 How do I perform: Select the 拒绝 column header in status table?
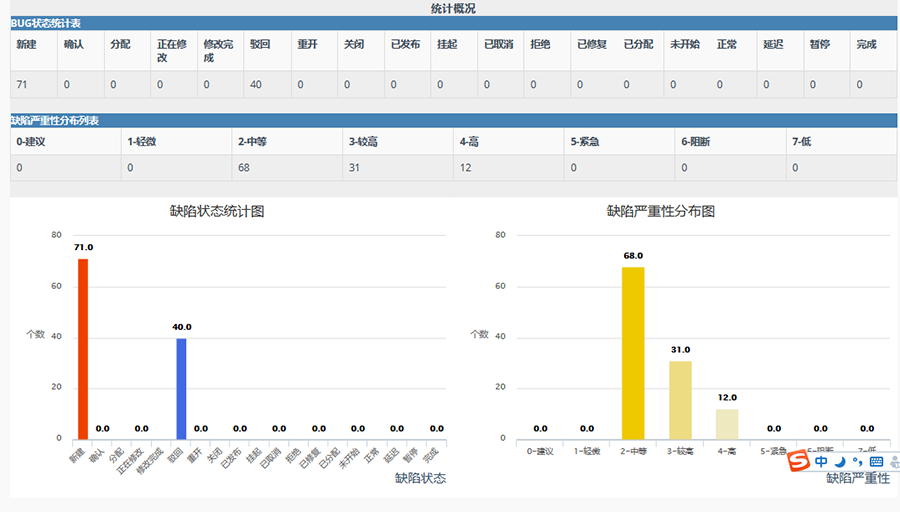(540, 44)
